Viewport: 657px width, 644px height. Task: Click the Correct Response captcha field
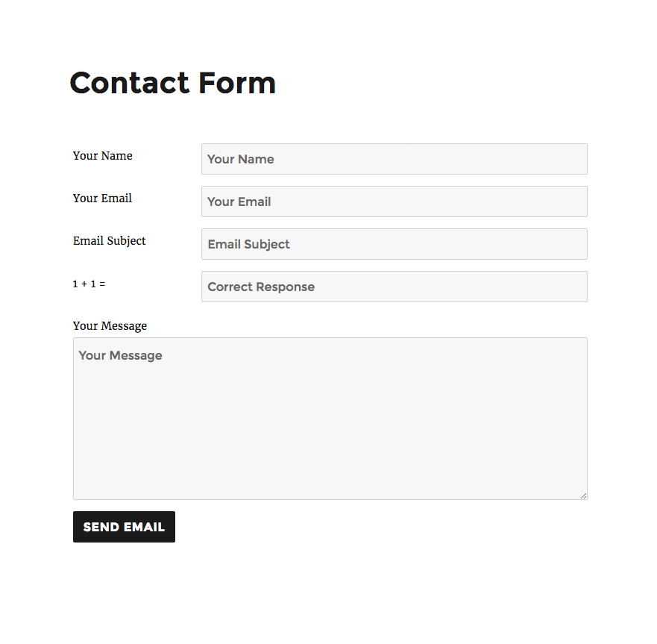point(394,287)
